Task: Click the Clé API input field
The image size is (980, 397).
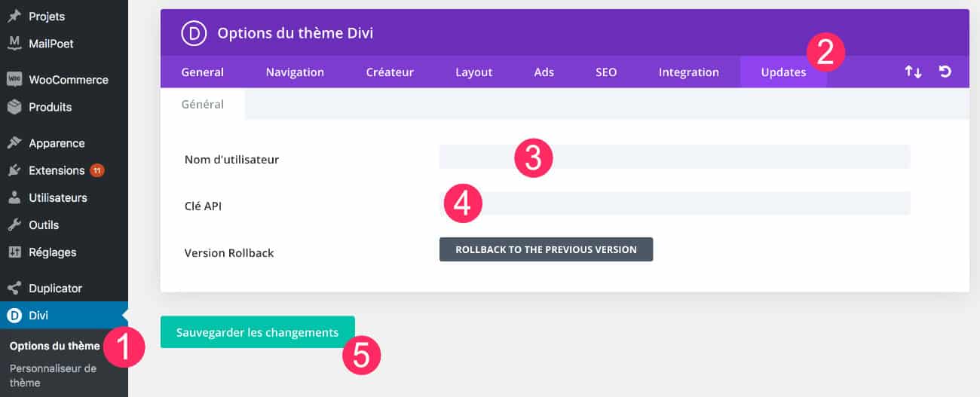Action: coord(675,203)
